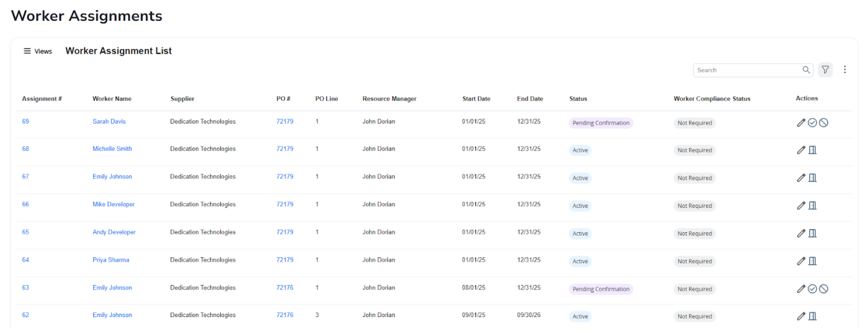This screenshot has height=335, width=868.
Task: Open assignment number 65 link
Action: click(26, 232)
